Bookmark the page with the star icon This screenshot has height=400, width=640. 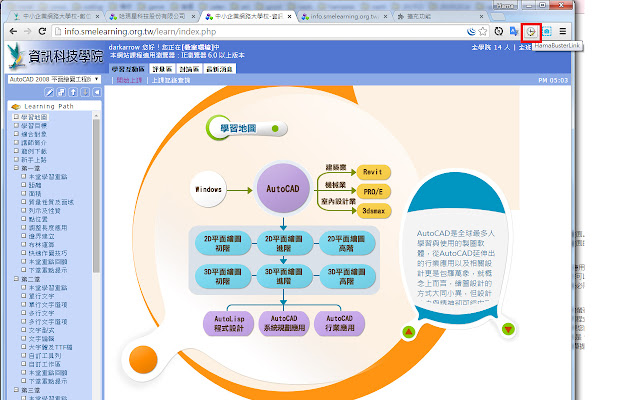click(x=483, y=31)
